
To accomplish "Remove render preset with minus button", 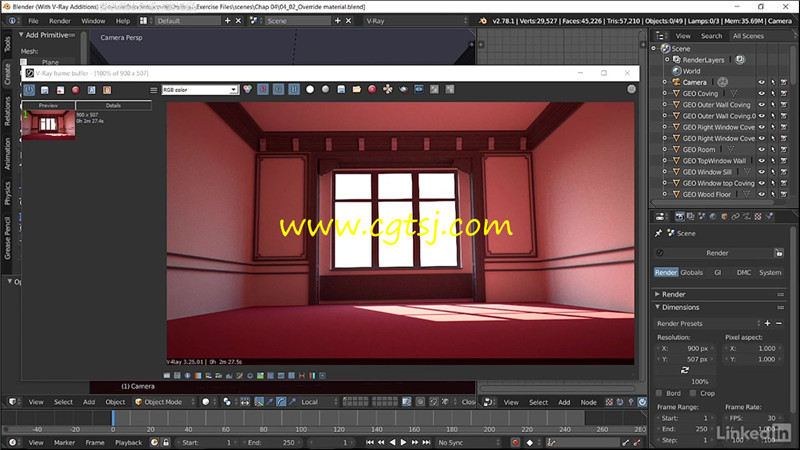I will pos(779,323).
